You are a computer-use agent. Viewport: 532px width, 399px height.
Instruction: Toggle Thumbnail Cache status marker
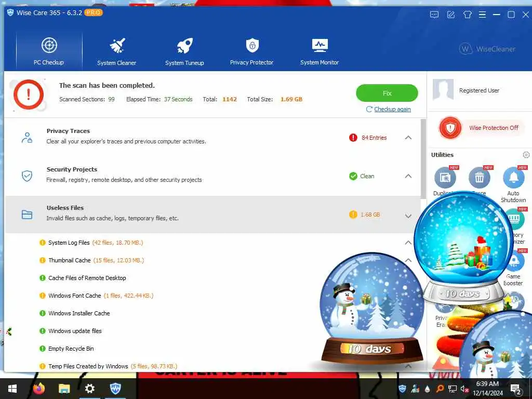point(43,260)
